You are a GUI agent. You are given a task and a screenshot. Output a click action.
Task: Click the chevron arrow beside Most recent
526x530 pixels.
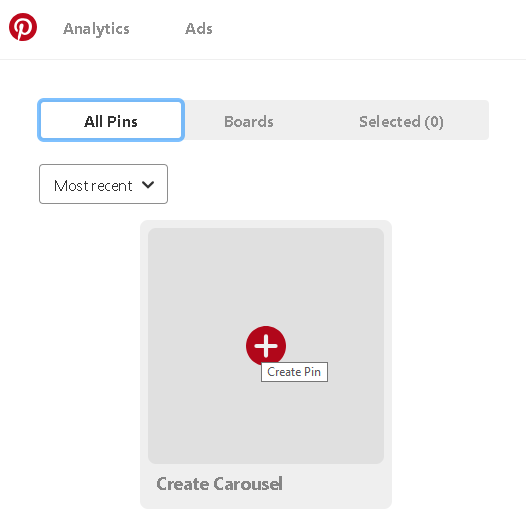148,185
